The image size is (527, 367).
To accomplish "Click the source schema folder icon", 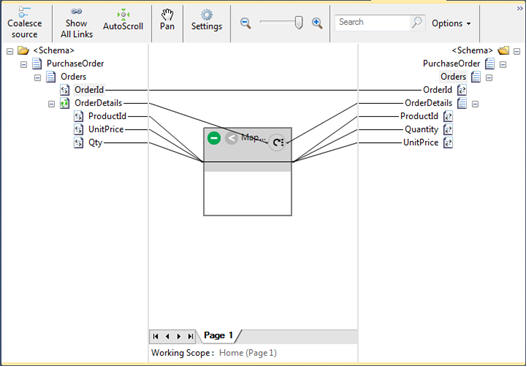I will (x=23, y=51).
